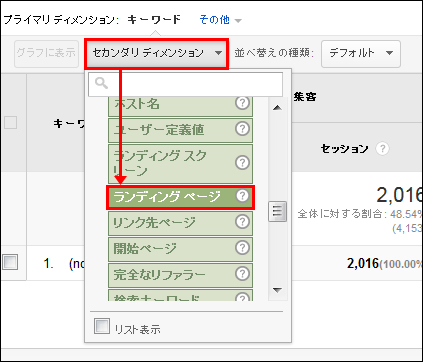Viewport: 423px width, 362px height.
Task: Open the その他 primary dimension menu
Action: pos(220,20)
